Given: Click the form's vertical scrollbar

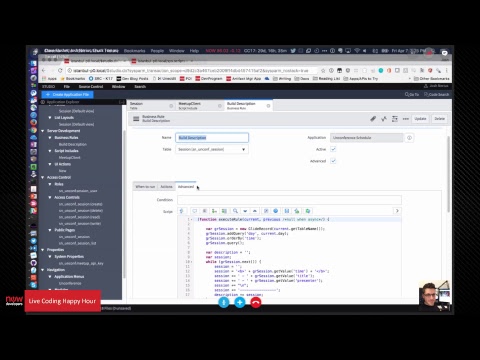Looking at the screenshot, I should [x=448, y=173].
